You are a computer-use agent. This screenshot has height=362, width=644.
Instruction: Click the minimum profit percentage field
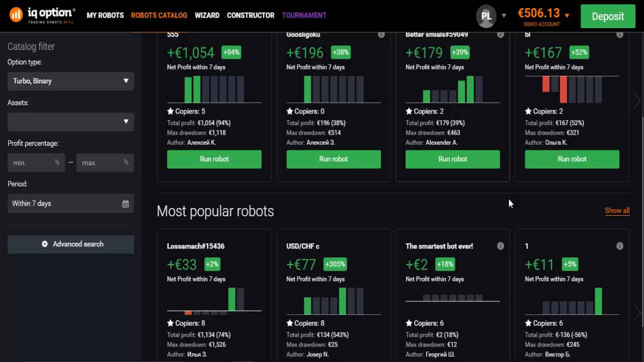click(x=33, y=163)
